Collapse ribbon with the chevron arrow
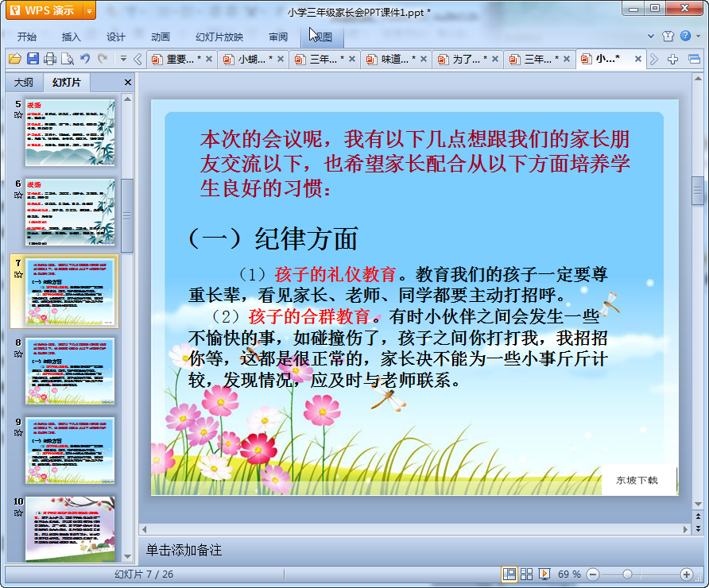Screen dimensions: 709x588 pos(651,37)
